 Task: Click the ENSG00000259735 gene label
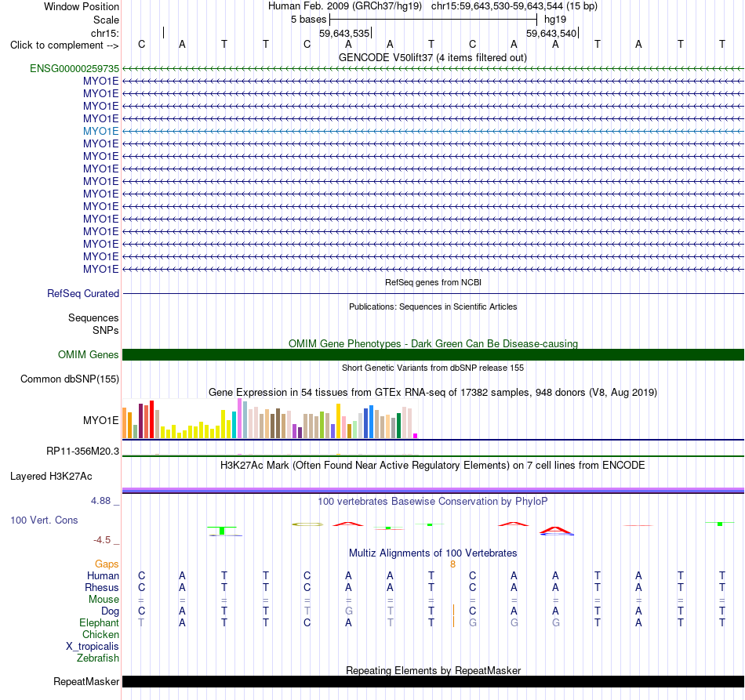tap(74, 68)
